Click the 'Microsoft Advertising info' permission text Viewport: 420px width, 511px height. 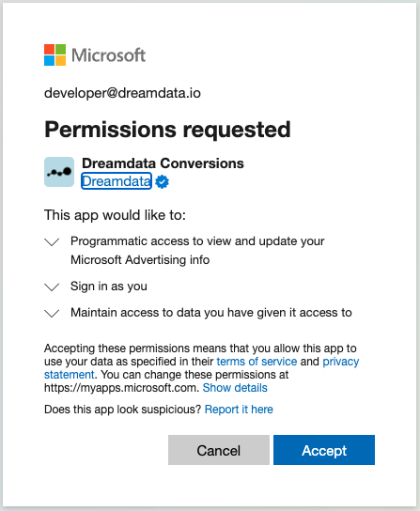[140, 260]
